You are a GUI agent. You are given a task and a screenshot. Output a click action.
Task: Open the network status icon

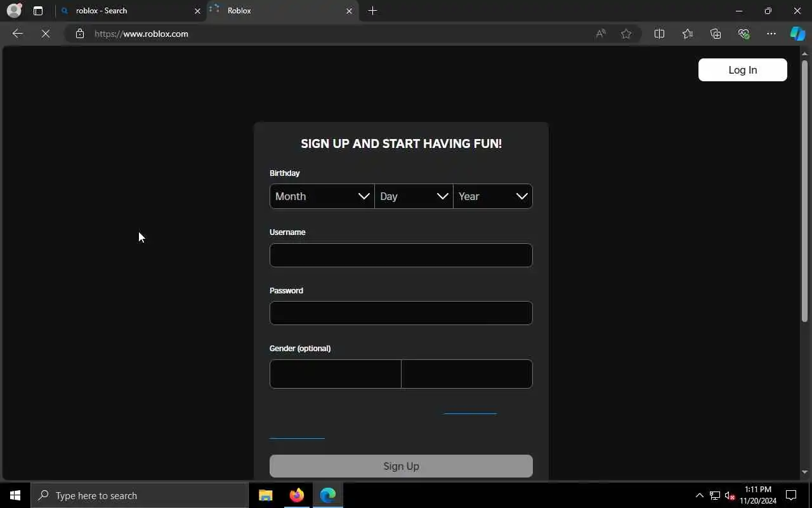(715, 495)
